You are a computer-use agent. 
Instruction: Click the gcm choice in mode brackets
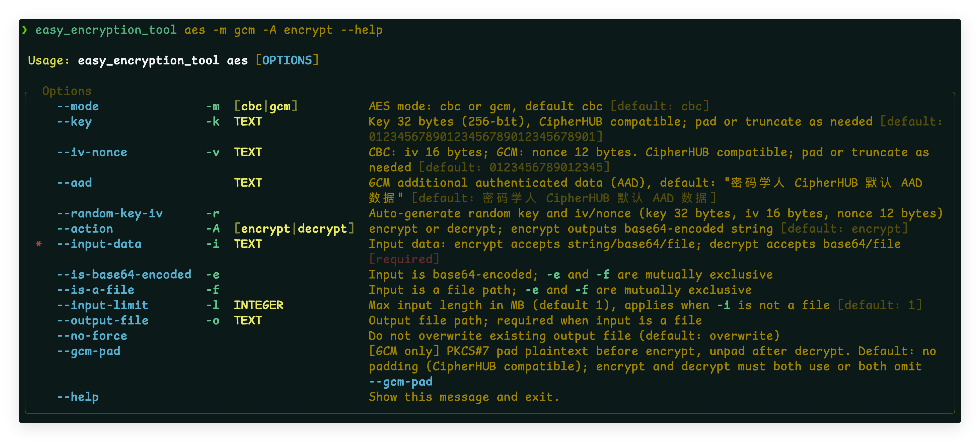pyautogui.click(x=280, y=106)
